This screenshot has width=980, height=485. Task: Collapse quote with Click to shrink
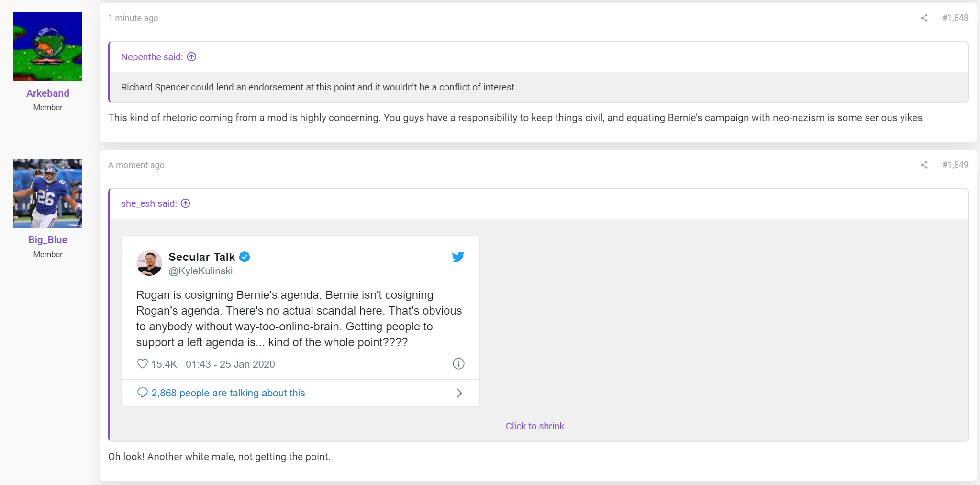coord(538,426)
